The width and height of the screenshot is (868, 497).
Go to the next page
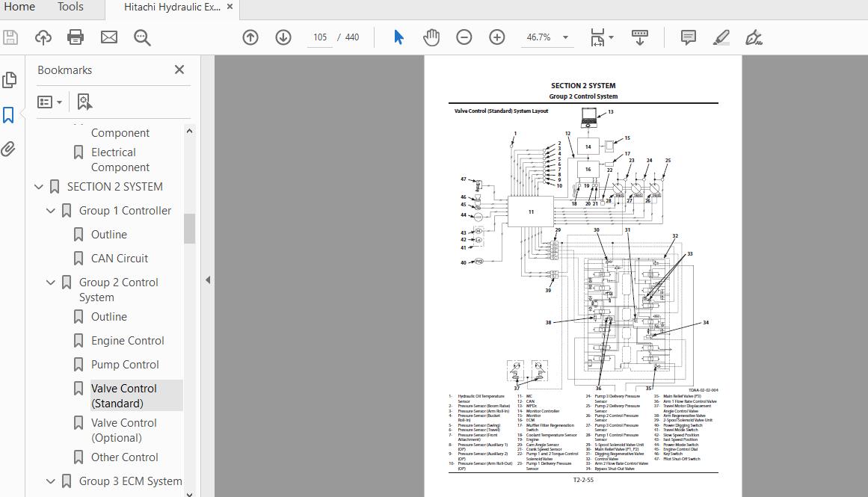pos(283,36)
